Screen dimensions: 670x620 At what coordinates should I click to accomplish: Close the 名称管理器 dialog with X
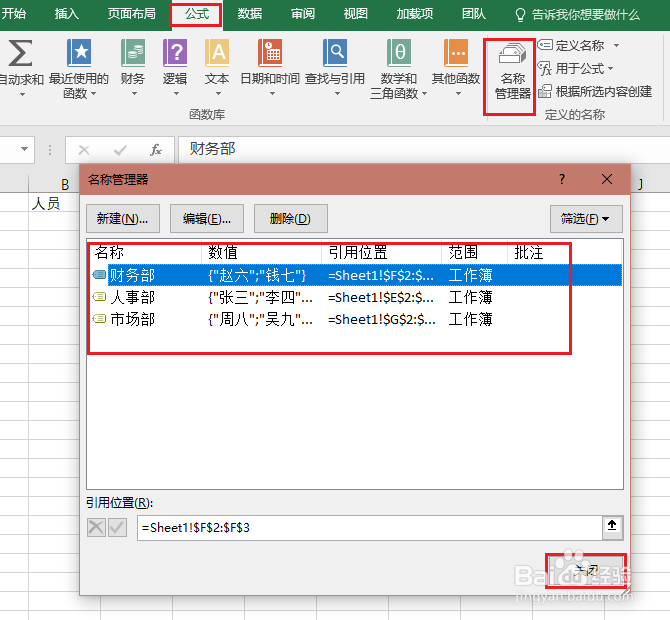coord(607,179)
